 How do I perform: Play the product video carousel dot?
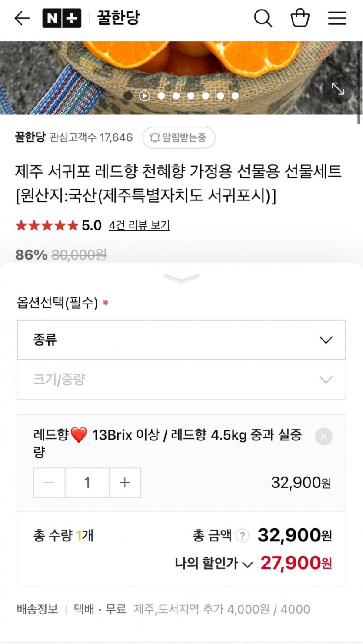pos(144,96)
